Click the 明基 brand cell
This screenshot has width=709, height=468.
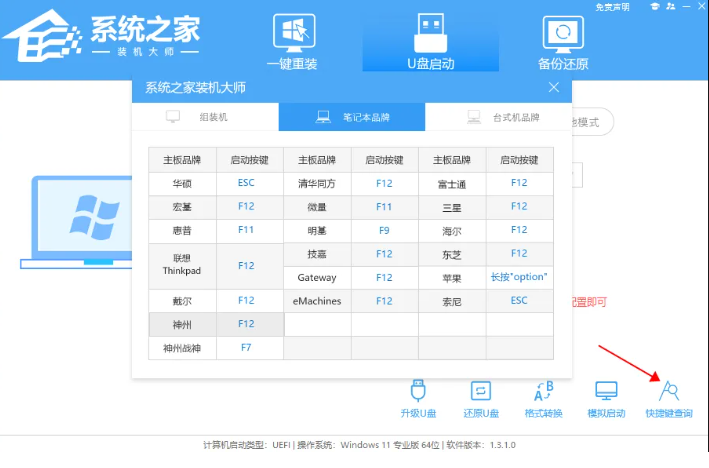[317, 231]
